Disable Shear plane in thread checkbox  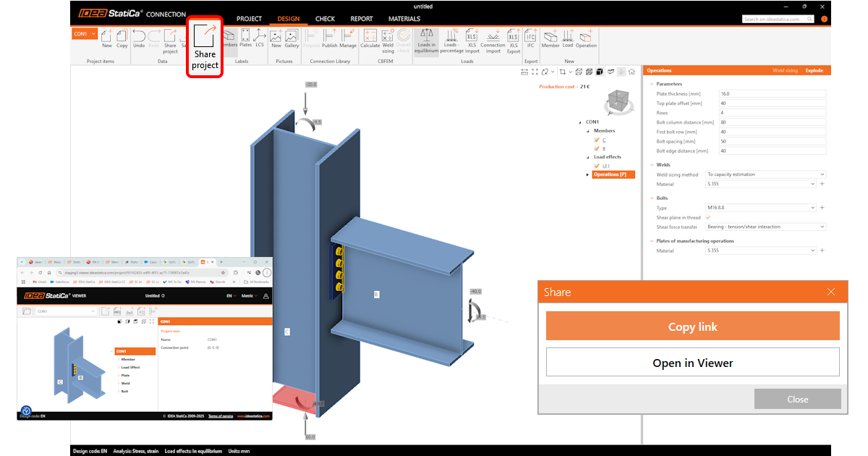tap(707, 217)
